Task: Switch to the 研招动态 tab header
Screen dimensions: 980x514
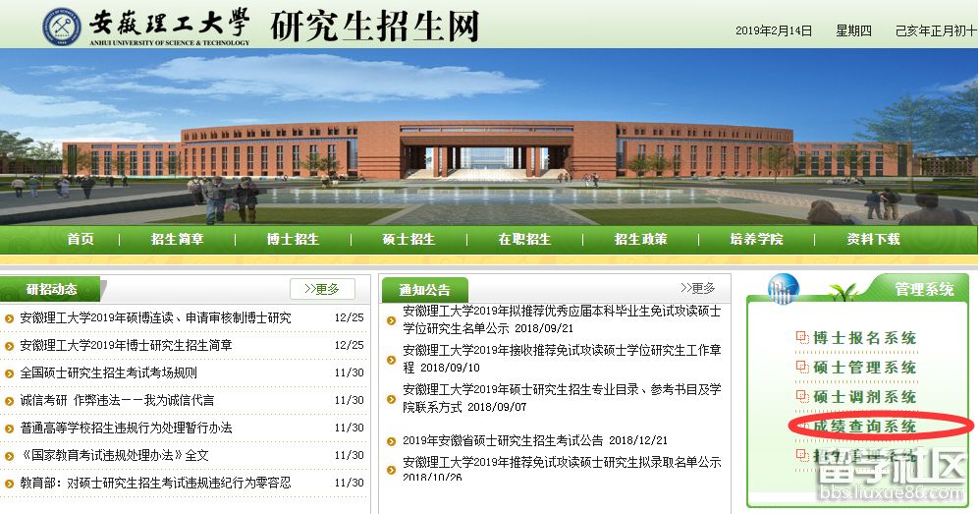Action: pos(51,289)
